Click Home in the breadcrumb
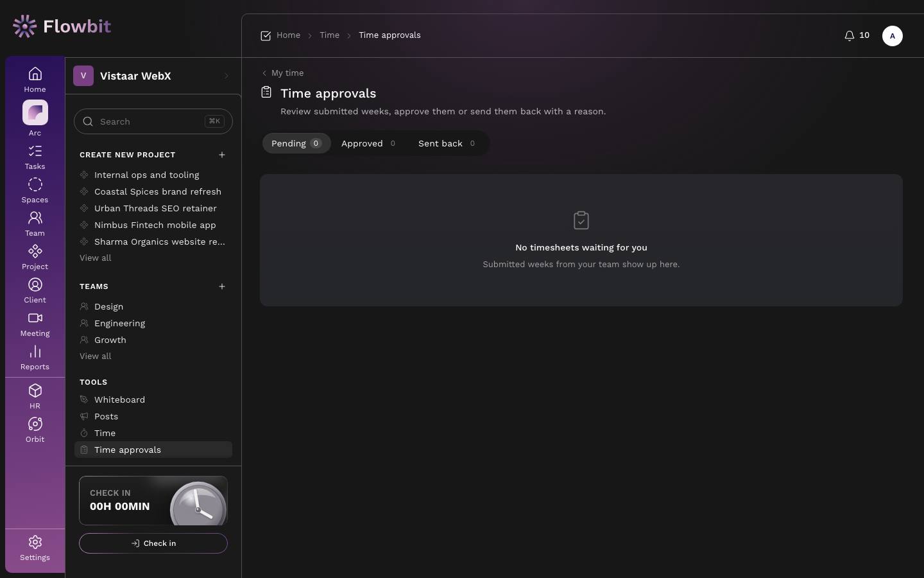This screenshot has width=924, height=578. coord(289,35)
